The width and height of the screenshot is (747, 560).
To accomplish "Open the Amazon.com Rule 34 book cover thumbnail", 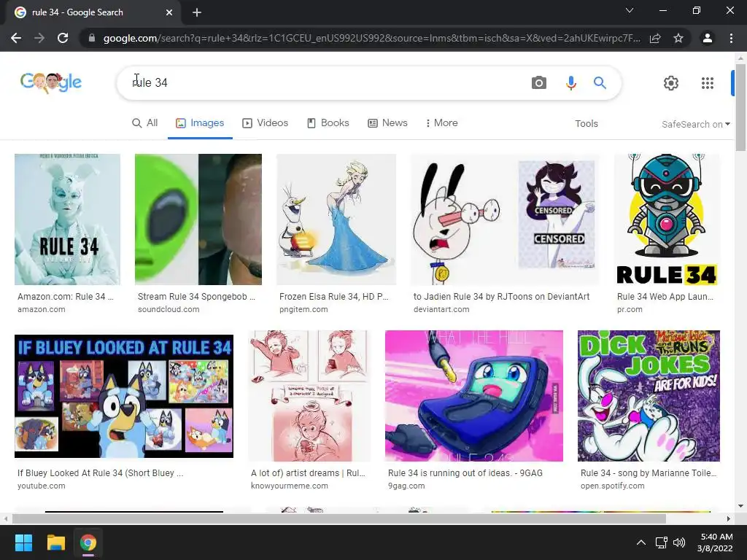I will tap(67, 219).
